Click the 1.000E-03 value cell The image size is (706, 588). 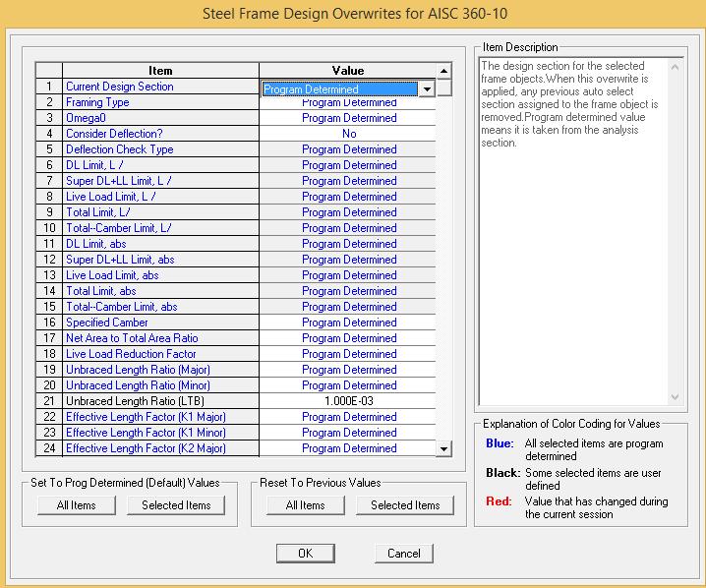click(349, 401)
